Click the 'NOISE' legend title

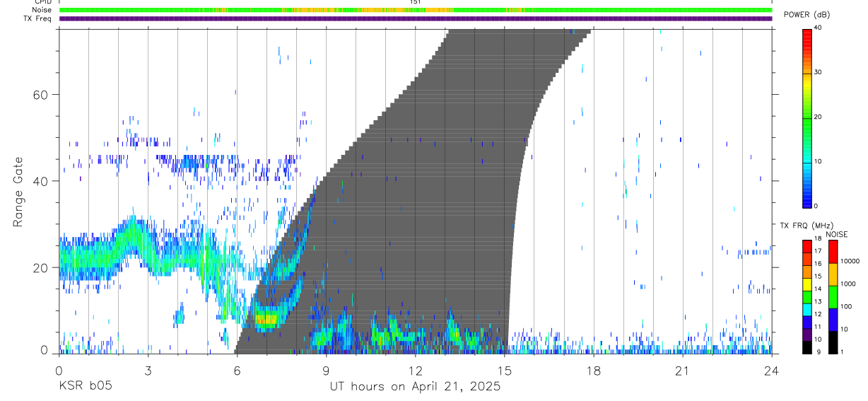836,234
